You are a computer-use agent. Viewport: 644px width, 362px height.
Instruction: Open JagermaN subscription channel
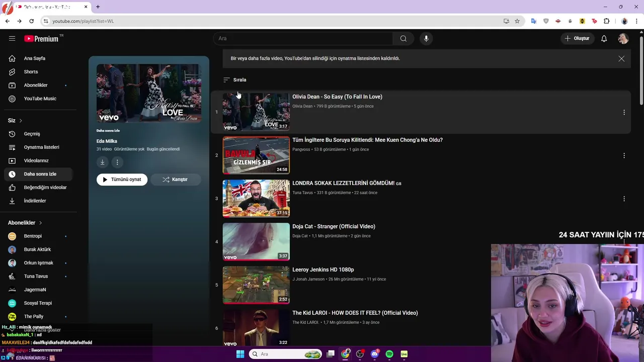(x=38, y=290)
